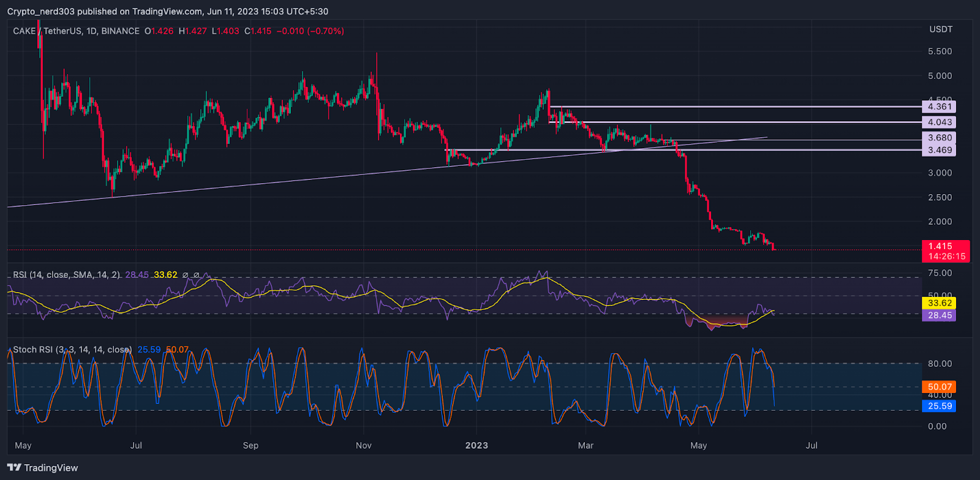Click the Jul label at far right of time axis
980x480 pixels.
[x=812, y=445]
